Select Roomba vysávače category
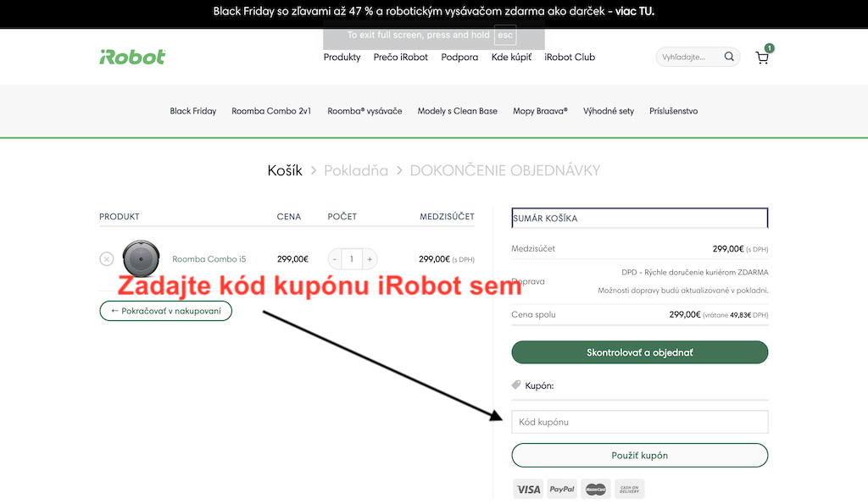This screenshot has height=504, width=868. [x=364, y=111]
